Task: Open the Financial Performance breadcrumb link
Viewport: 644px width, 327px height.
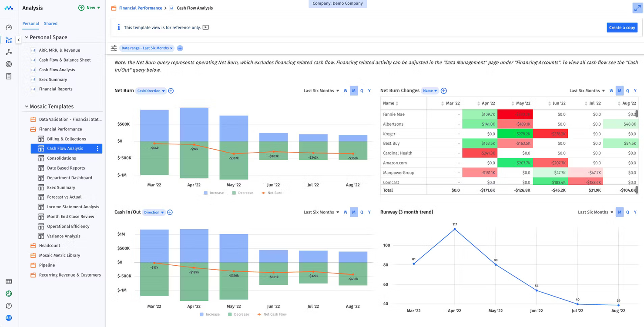Action: coord(141,8)
